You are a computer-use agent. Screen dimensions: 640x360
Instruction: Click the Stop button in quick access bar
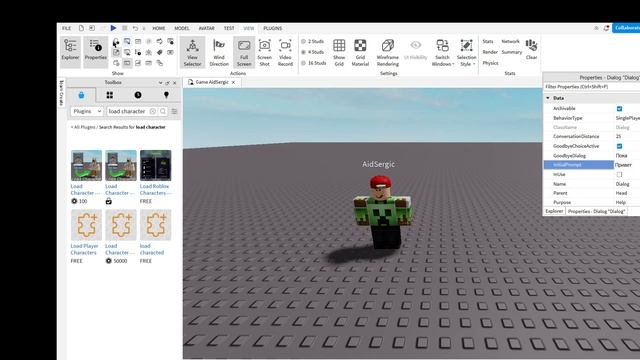124,28
